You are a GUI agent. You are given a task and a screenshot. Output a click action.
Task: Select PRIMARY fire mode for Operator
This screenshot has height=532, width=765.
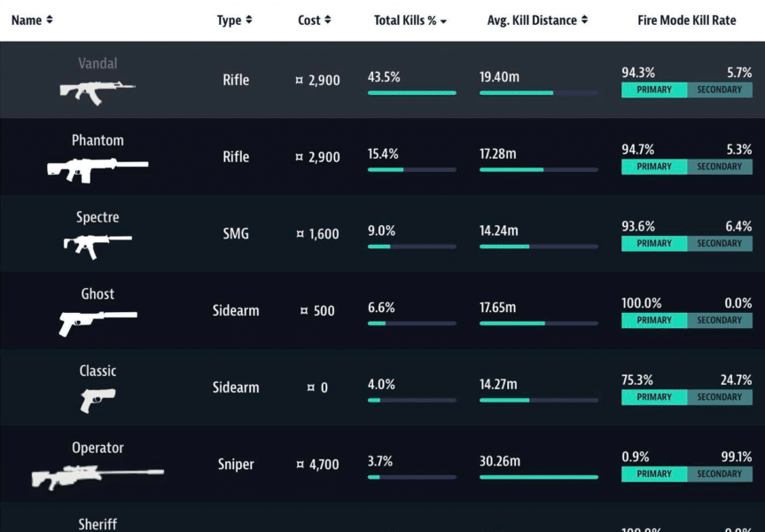[654, 474]
